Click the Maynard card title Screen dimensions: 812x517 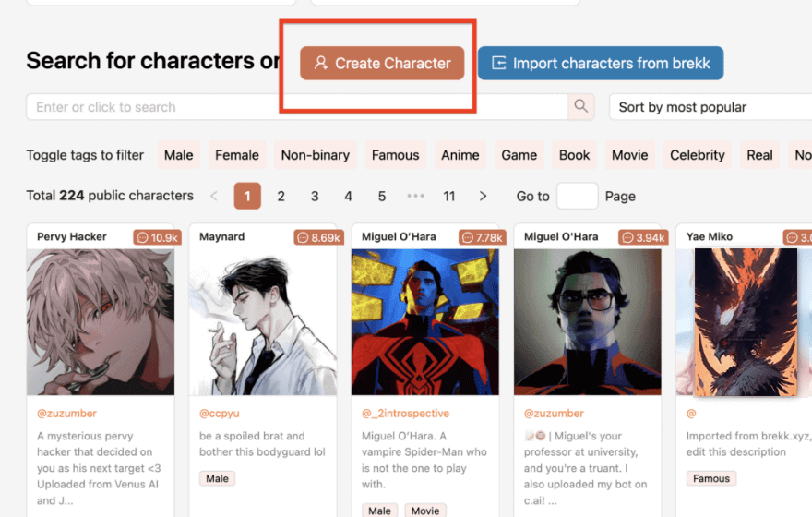click(221, 236)
